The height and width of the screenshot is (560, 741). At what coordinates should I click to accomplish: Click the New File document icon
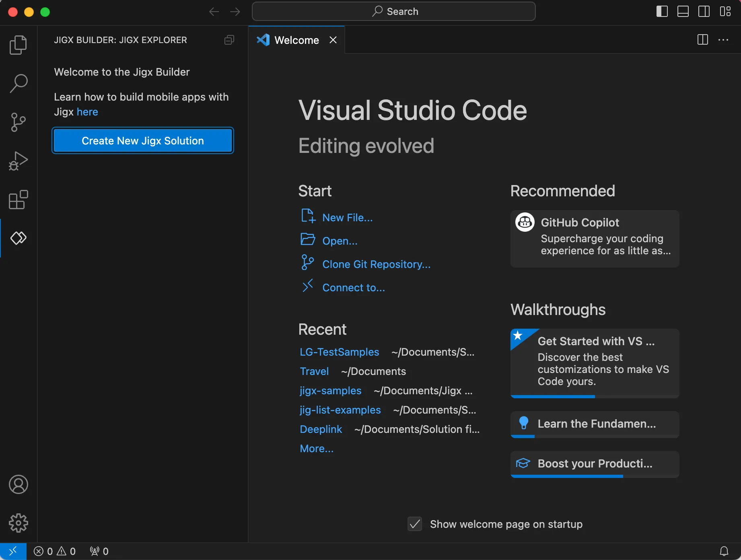pos(308,216)
